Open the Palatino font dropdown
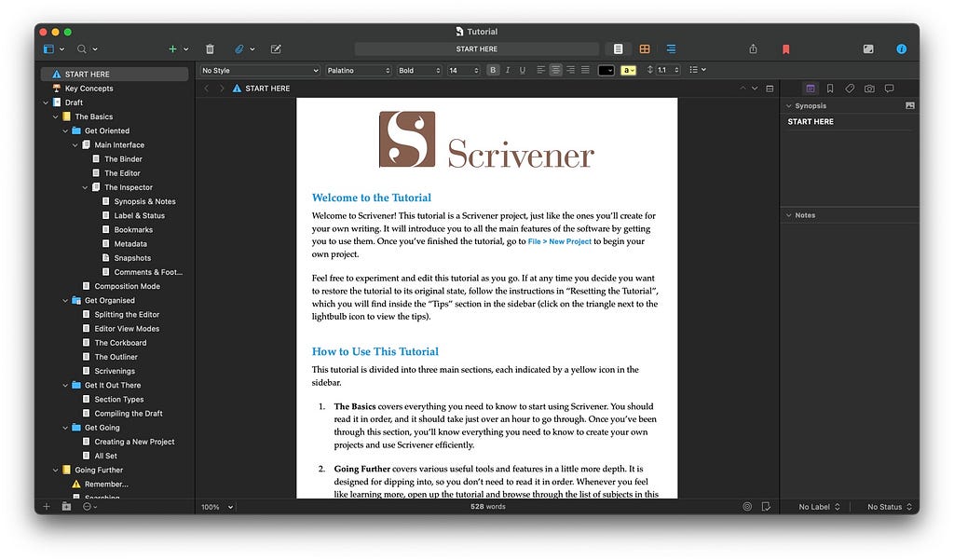The image size is (954, 560). pos(359,71)
